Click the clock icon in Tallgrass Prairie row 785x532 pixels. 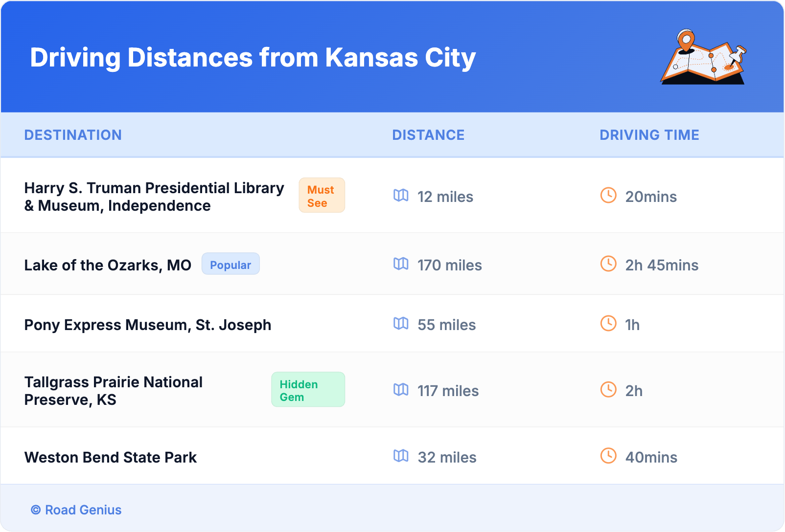coord(608,390)
